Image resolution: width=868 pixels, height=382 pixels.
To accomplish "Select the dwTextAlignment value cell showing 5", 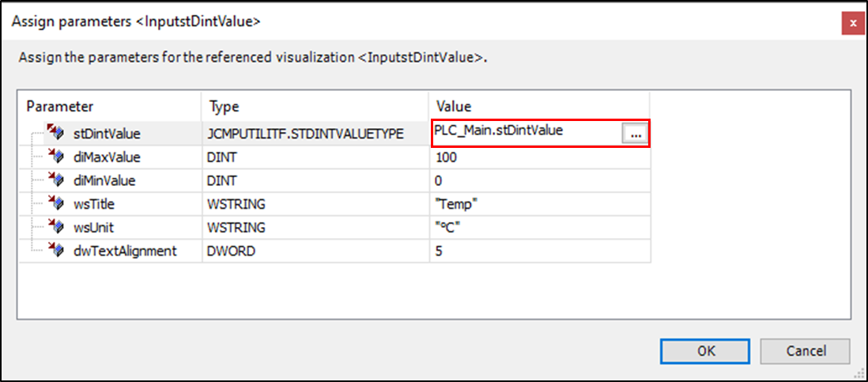I will coord(539,251).
